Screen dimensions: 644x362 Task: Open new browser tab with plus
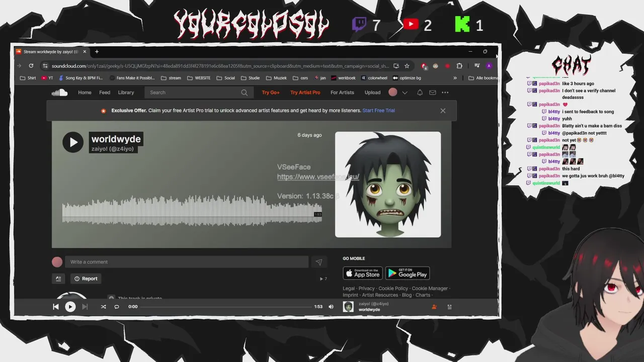point(97,51)
